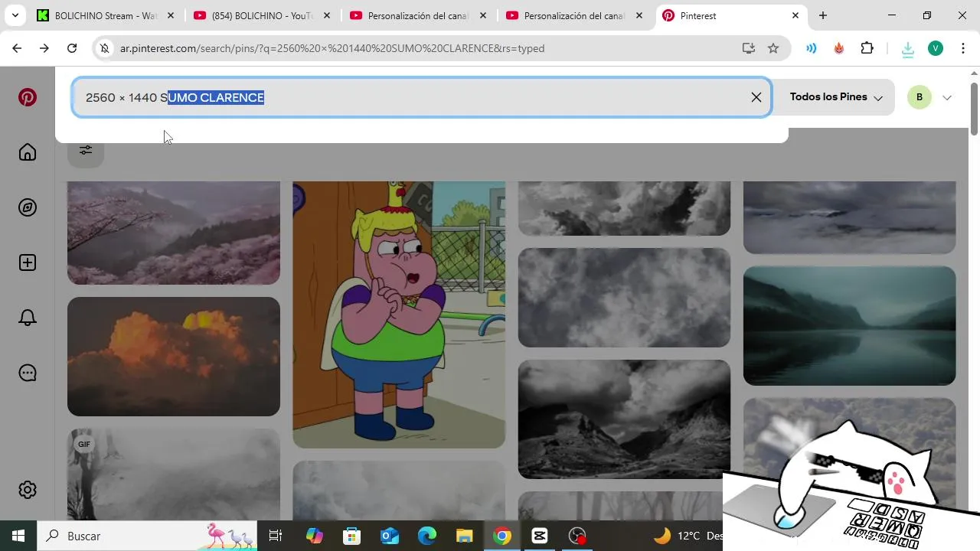Open the profile avatar labeled B
The image size is (980, 551).
point(919,97)
